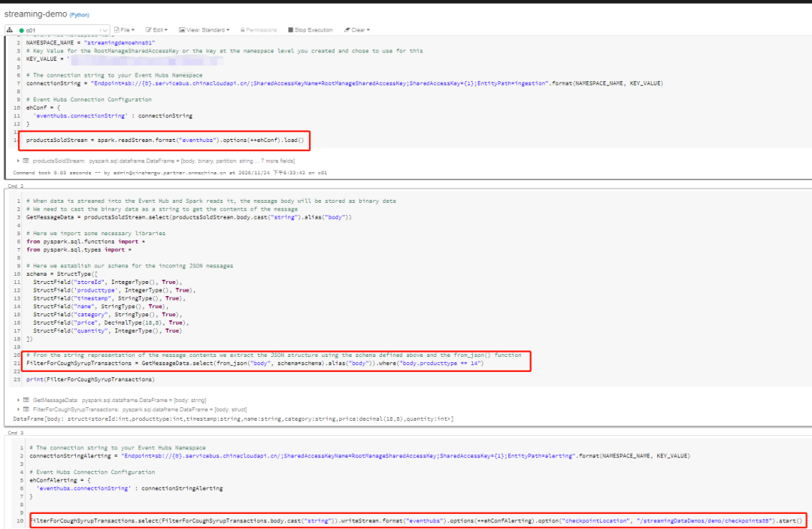Viewport: 812px width, 529px height.
Task: Click the table icon beside GetMessageData
Action: [x=26, y=400]
